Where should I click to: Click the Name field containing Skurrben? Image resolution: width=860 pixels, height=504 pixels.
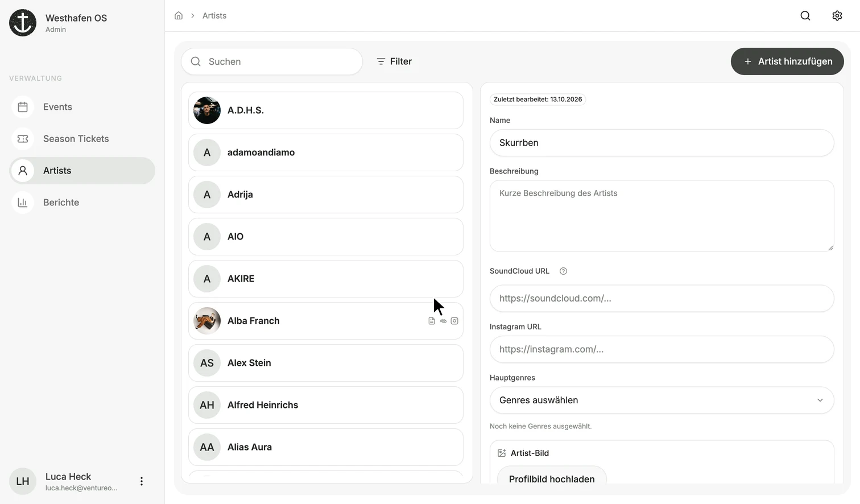tap(662, 143)
